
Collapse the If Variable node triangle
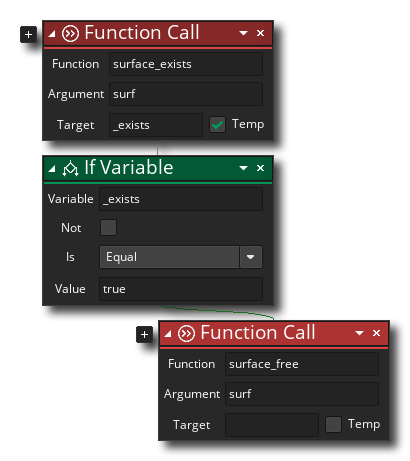pyautogui.click(x=52, y=169)
